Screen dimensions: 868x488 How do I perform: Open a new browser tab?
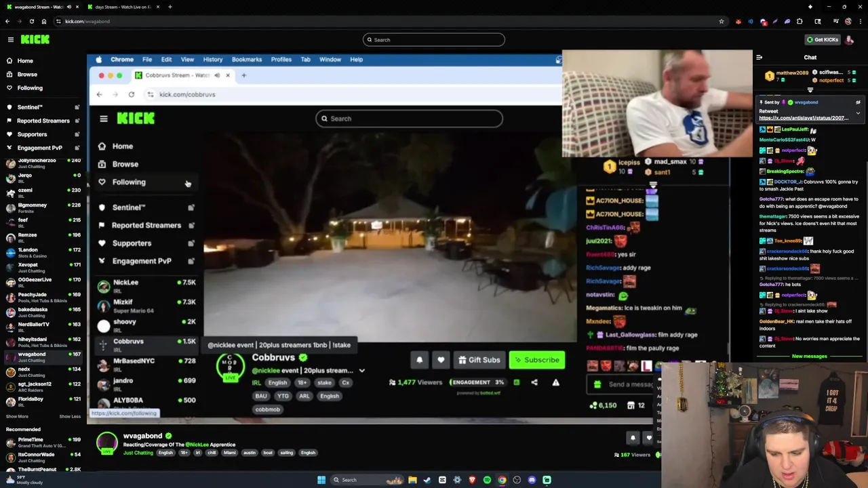pos(170,7)
